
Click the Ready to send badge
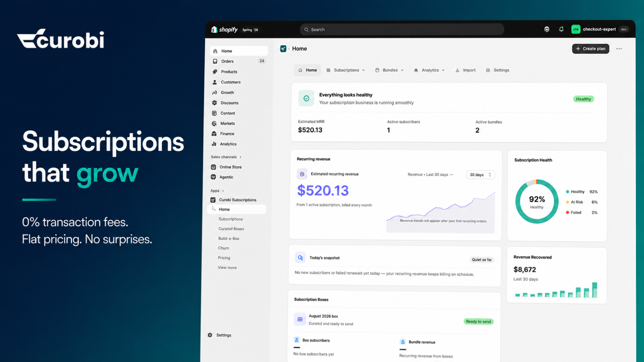[479, 321]
